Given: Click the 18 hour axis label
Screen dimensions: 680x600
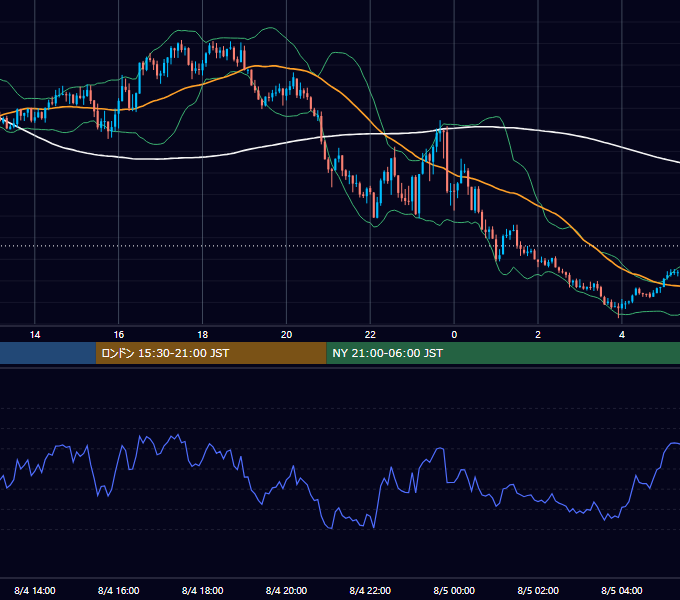Looking at the screenshot, I should tap(203, 335).
